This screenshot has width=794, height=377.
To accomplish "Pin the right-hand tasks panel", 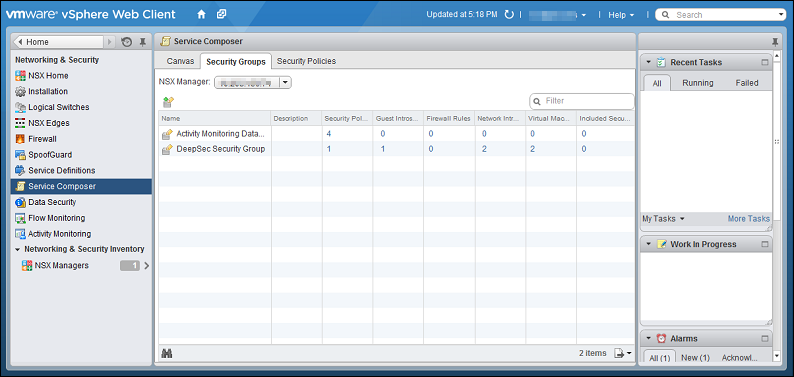I will 775,42.
